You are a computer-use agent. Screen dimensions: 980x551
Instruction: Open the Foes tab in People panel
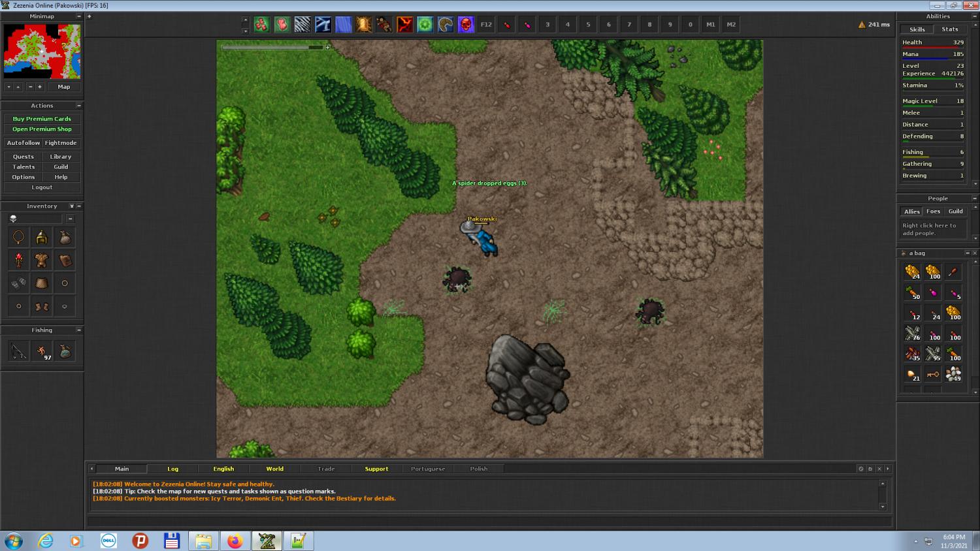point(933,212)
